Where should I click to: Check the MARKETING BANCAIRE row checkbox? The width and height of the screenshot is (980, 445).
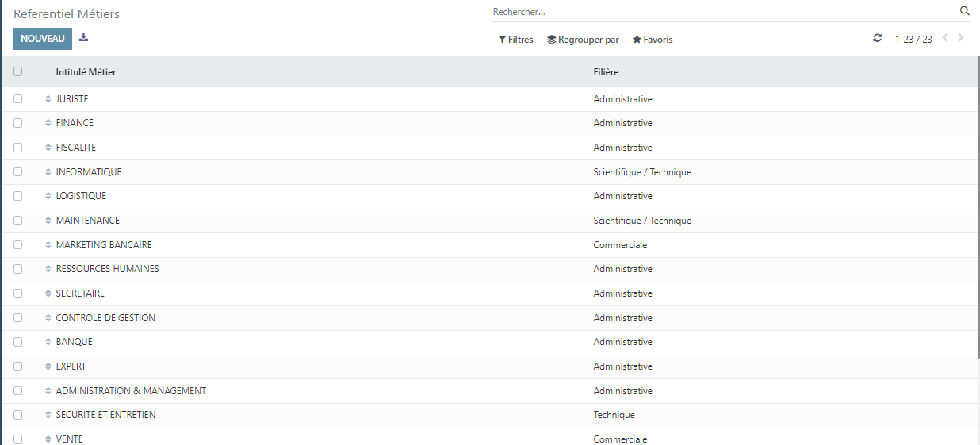click(x=17, y=245)
